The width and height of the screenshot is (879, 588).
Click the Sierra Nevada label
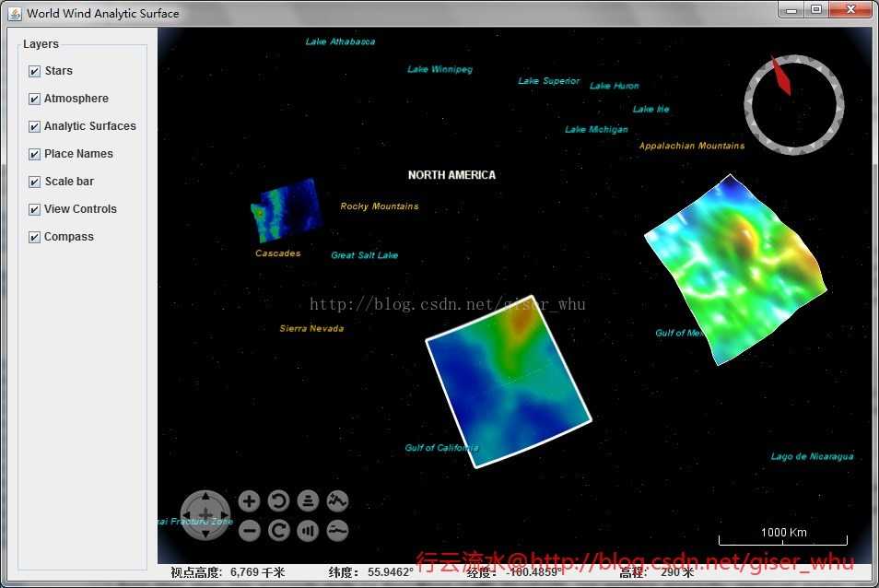click(x=311, y=328)
